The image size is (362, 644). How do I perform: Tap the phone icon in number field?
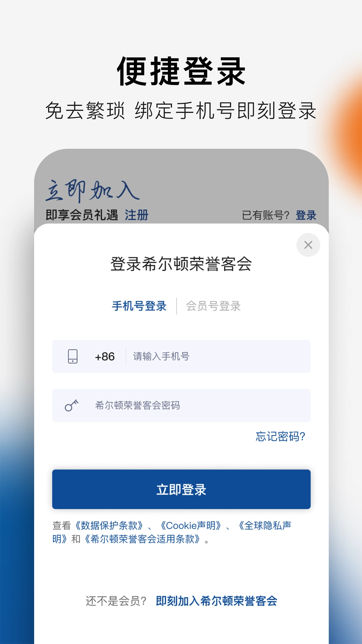pos(73,356)
